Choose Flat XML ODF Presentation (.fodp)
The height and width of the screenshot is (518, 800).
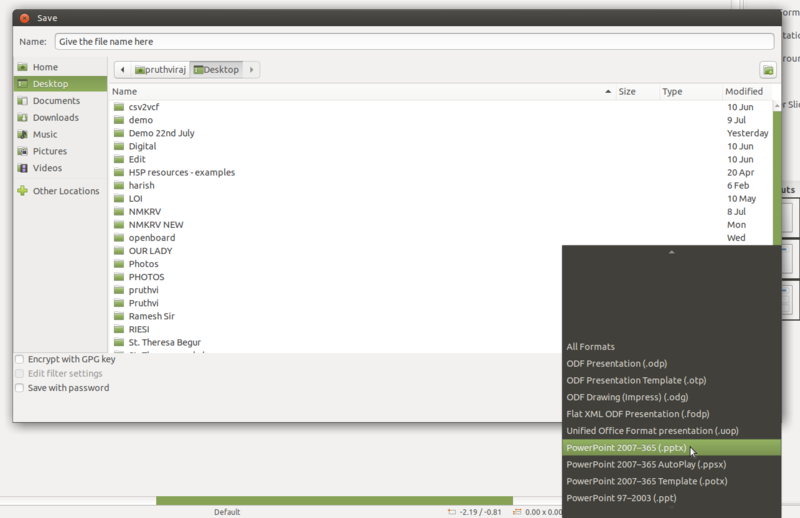tap(671, 414)
